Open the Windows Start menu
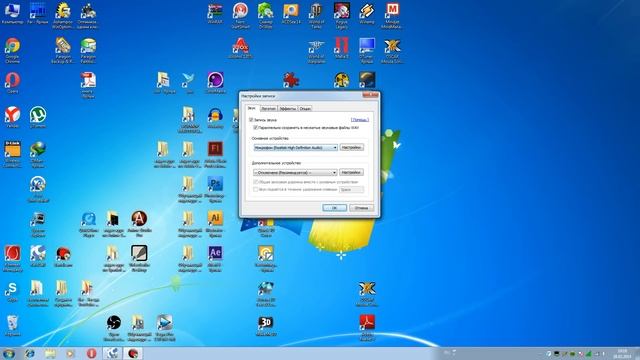Image resolution: width=640 pixels, height=360 pixels. (9, 353)
